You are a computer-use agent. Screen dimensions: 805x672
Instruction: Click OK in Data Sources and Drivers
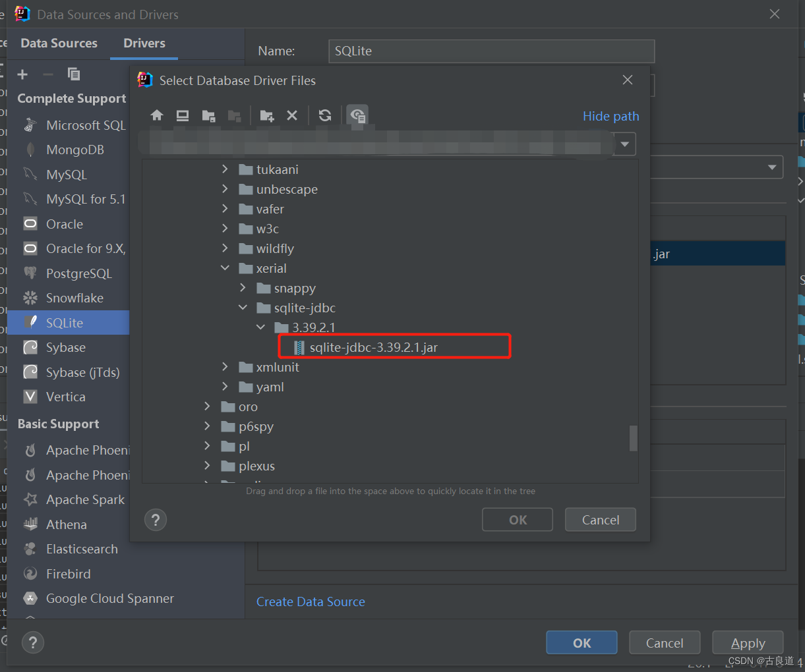coord(581,643)
